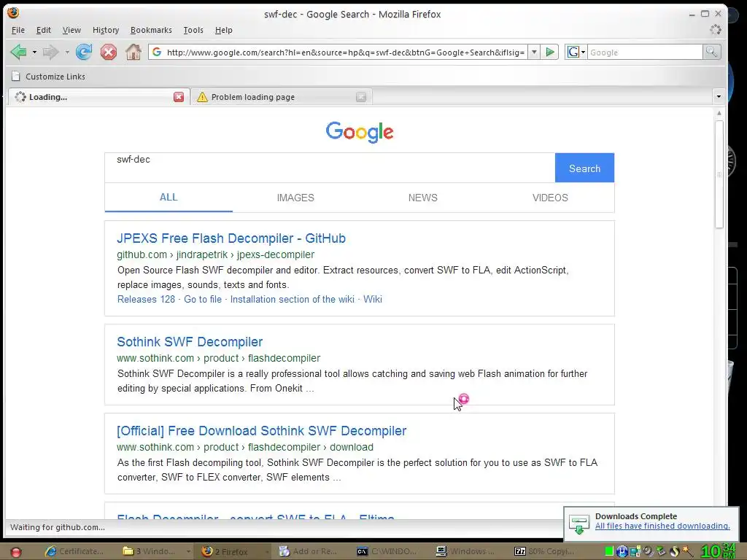The height and width of the screenshot is (560, 747).
Task: Open the View menu
Action: tap(71, 30)
